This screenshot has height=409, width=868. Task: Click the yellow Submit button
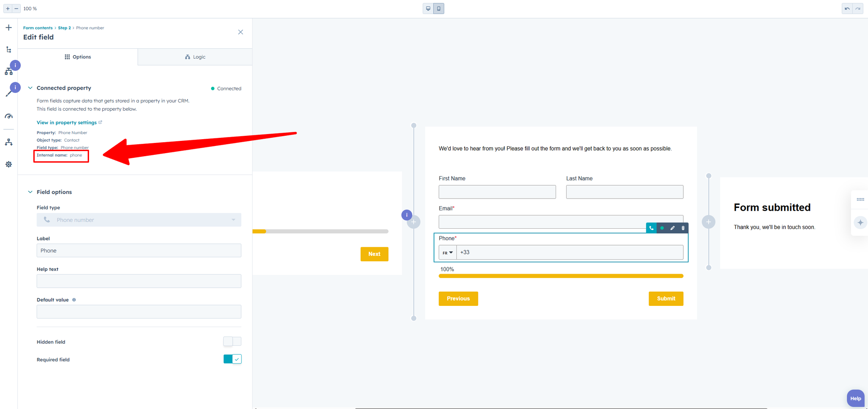(x=666, y=299)
